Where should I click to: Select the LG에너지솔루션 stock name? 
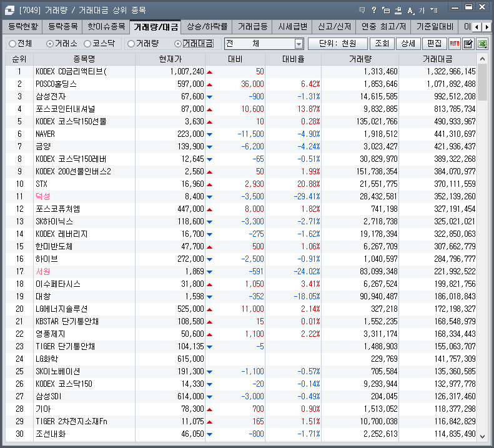61,309
